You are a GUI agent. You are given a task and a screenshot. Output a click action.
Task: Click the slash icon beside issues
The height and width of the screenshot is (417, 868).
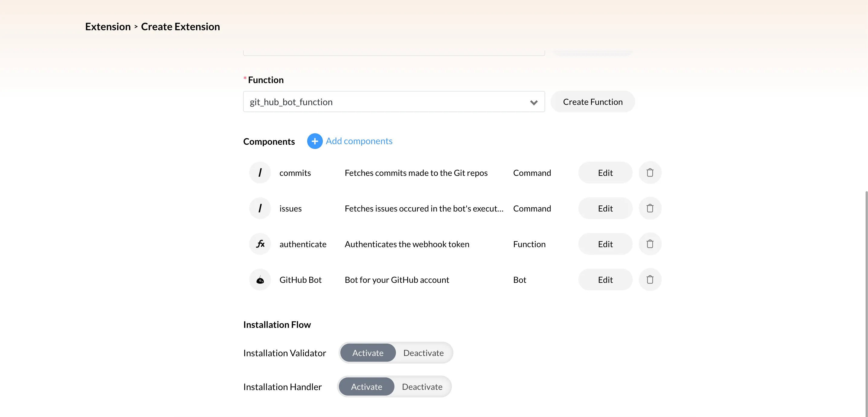point(260,208)
